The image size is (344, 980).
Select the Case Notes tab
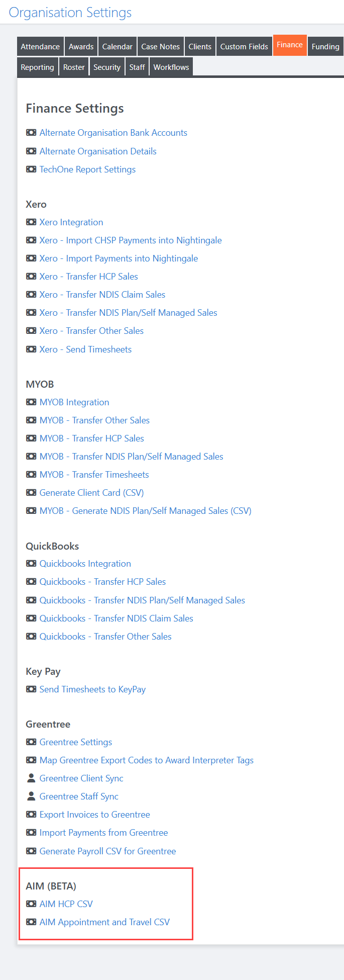160,47
